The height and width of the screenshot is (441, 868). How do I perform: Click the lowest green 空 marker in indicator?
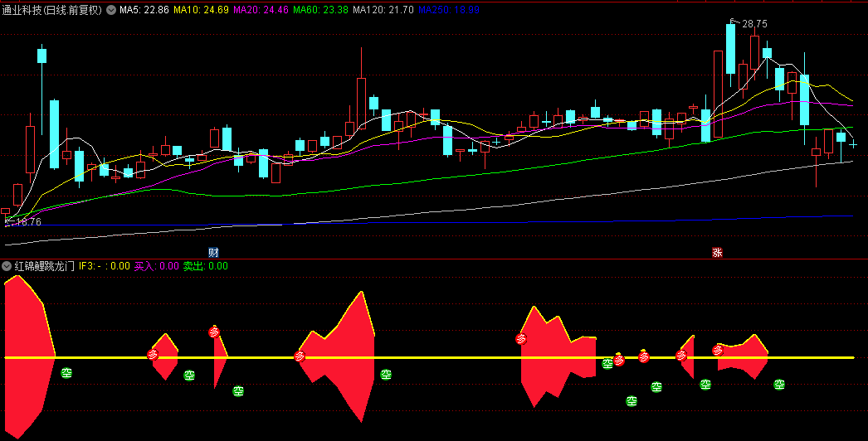[x=631, y=401]
